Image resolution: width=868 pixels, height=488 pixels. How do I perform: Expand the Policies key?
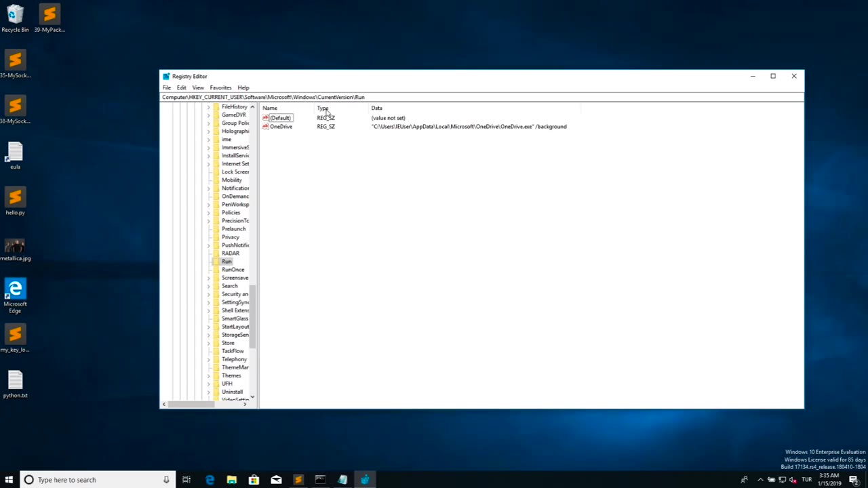(208, 213)
